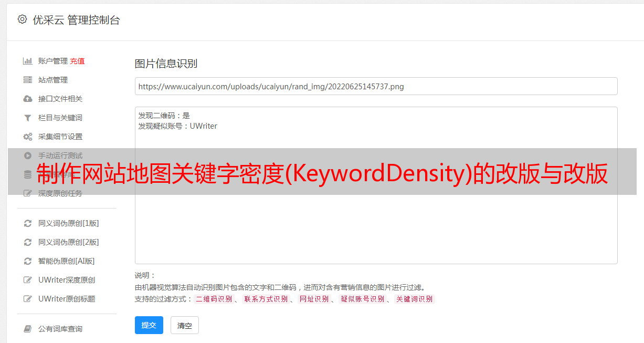Open 站点管理 menu item
This screenshot has width=644, height=343.
pos(53,80)
